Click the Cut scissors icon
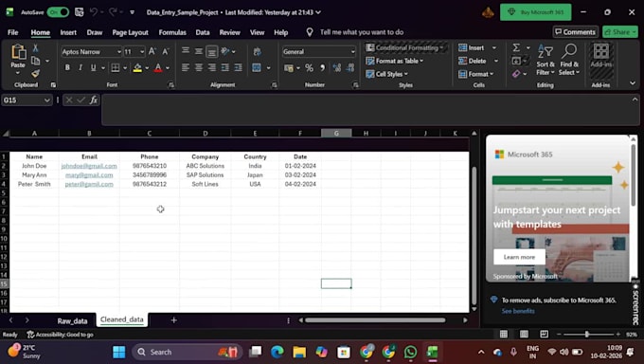 [36, 48]
